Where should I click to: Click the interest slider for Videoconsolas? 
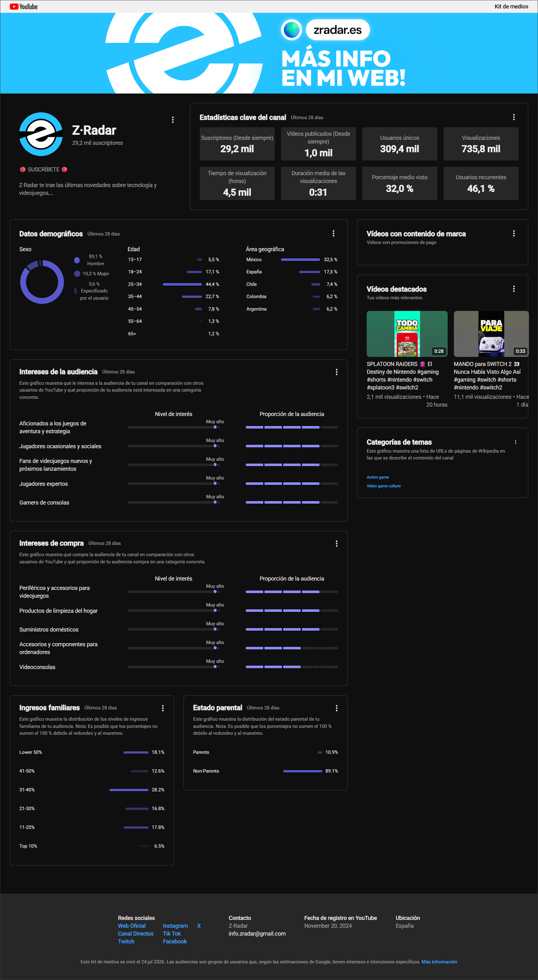pyautogui.click(x=174, y=667)
